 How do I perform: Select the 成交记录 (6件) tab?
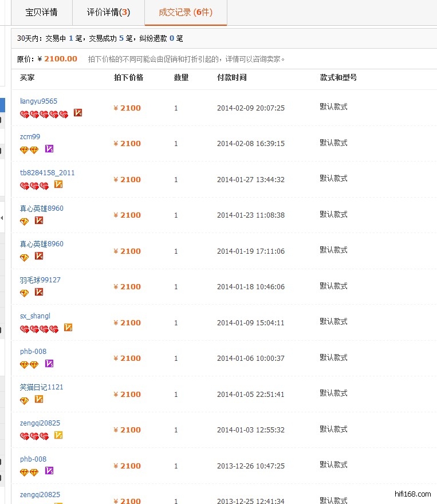click(186, 12)
